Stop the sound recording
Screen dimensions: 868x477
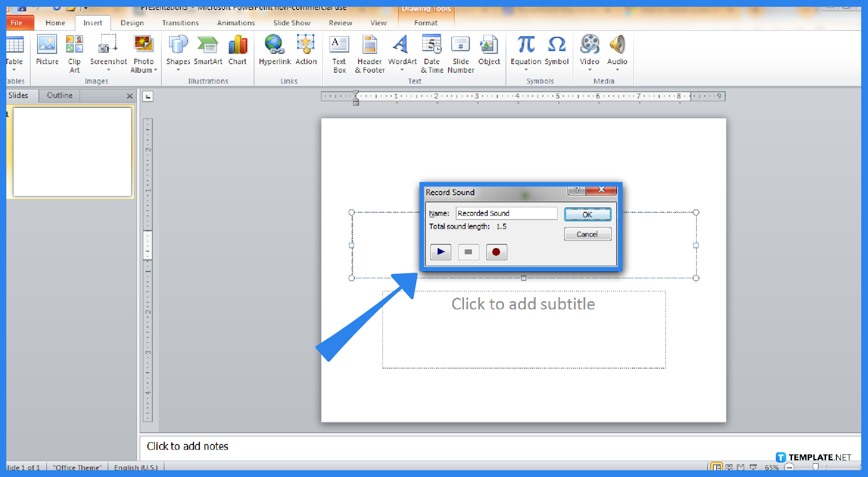[468, 252]
